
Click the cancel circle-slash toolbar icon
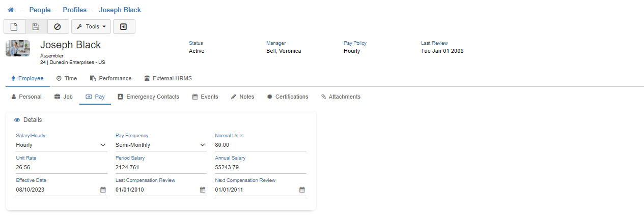pos(58,26)
